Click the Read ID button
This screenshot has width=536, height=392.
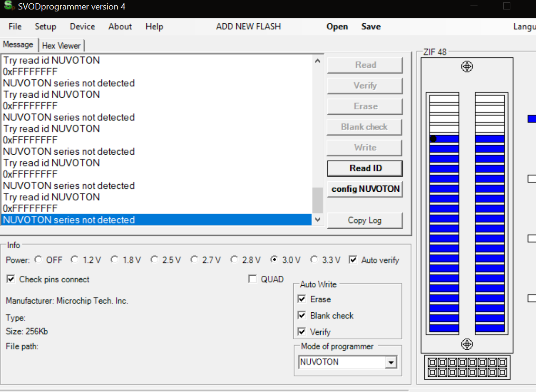click(x=365, y=168)
